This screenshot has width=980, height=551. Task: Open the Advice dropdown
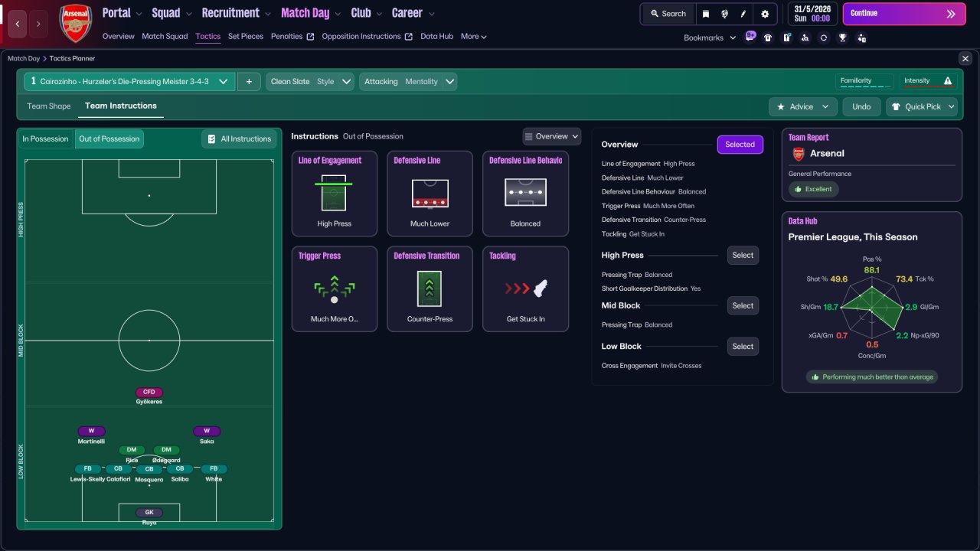tap(802, 107)
